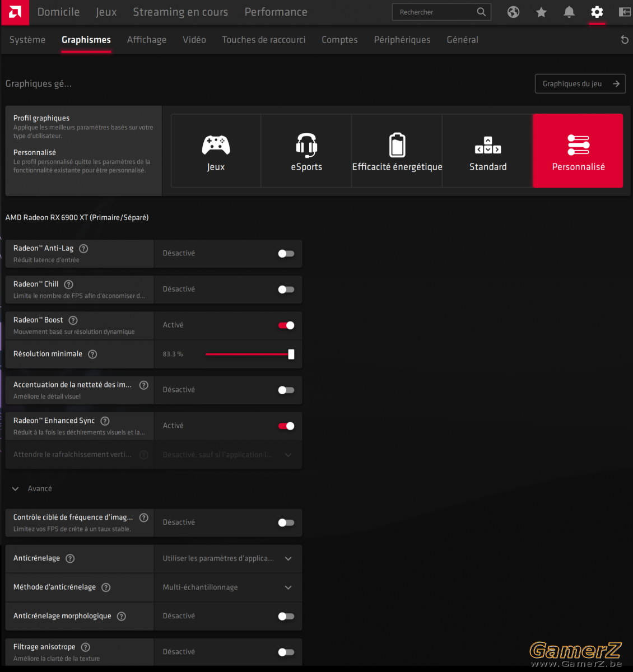Screen dimensions: 633x672
Task: Switch to the Périphériques tab
Action: [x=402, y=40]
